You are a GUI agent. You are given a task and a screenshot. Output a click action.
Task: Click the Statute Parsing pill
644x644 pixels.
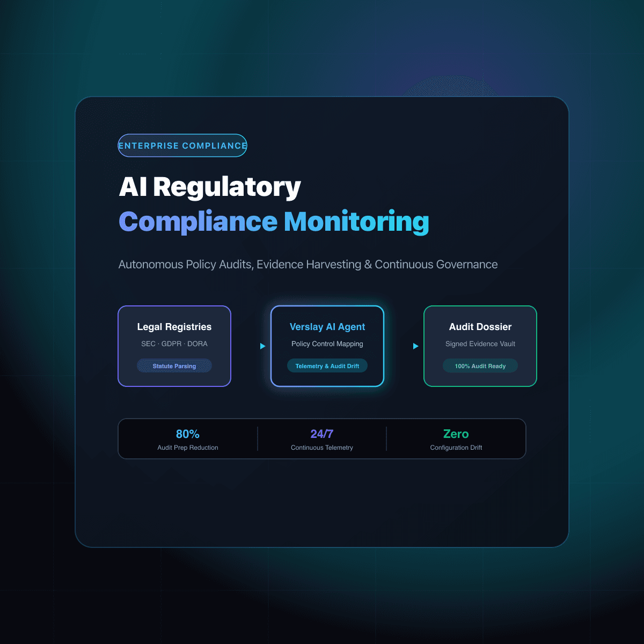pyautogui.click(x=174, y=366)
